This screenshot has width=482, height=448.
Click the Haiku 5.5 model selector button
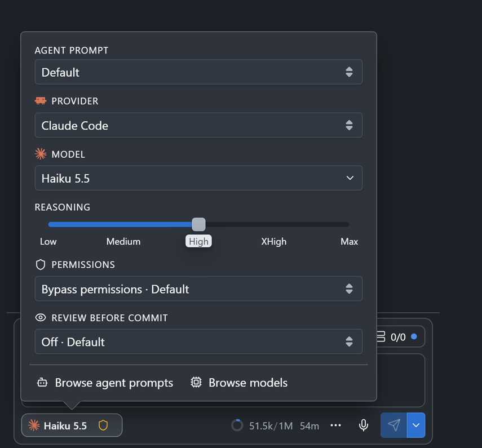pyautogui.click(x=72, y=425)
